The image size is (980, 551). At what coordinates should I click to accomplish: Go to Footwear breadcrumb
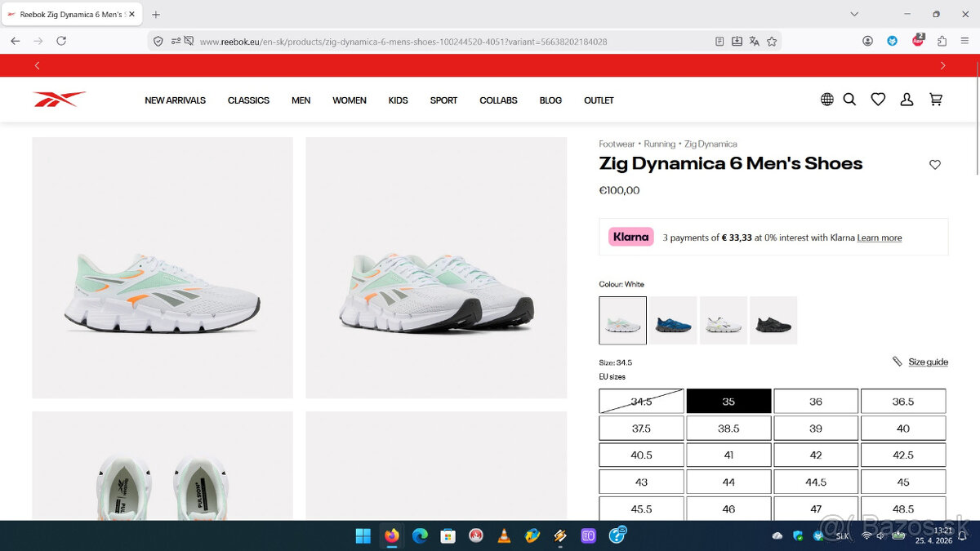coord(617,144)
